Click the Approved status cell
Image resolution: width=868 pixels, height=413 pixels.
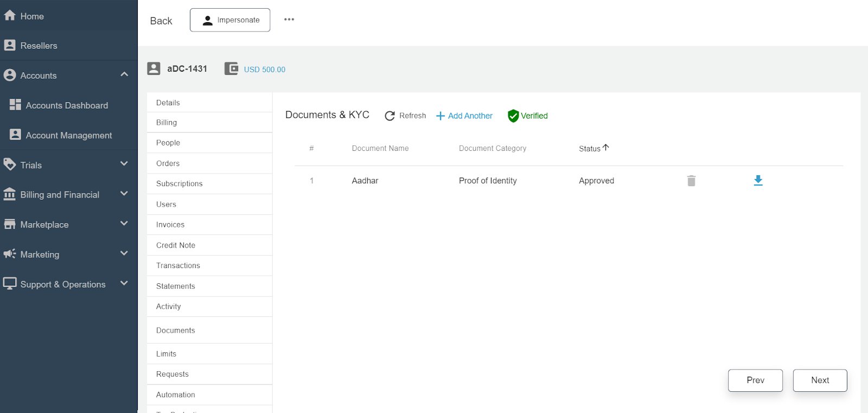(597, 181)
